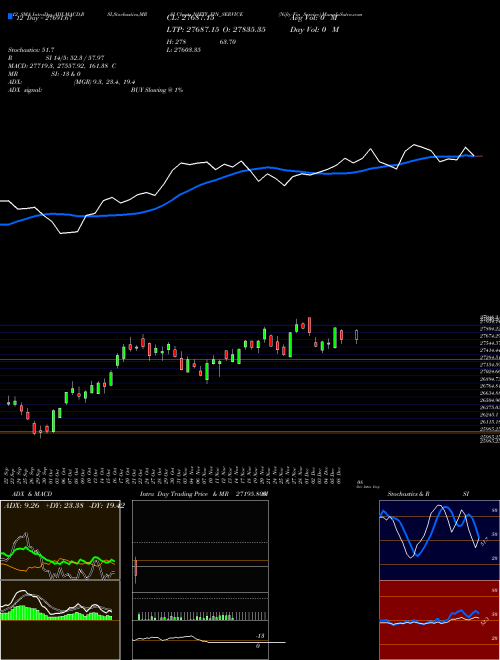
Task: Click the 'Stochastics & R' panel title
Action: tap(409, 494)
